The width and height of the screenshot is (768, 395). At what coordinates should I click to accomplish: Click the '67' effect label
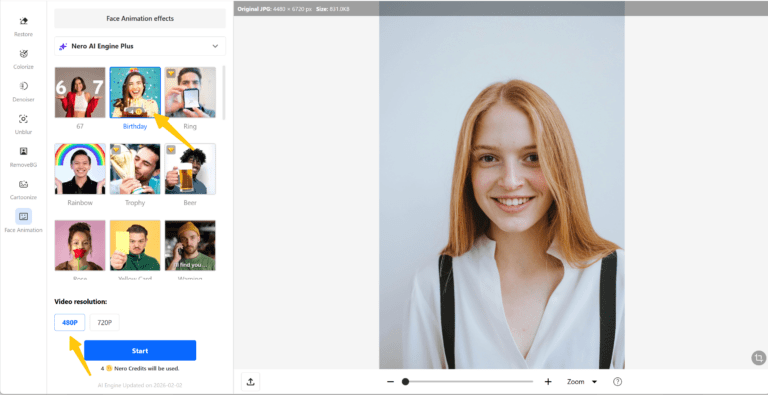pos(80,126)
